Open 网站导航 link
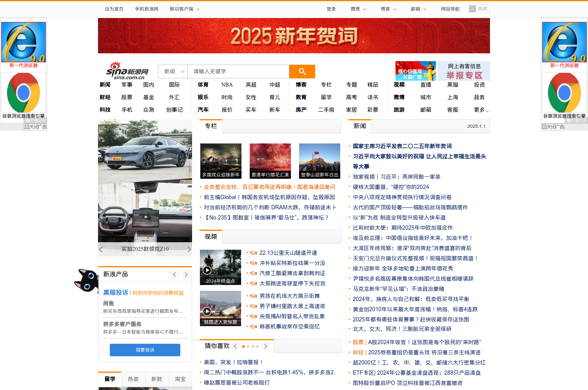 coord(450,9)
